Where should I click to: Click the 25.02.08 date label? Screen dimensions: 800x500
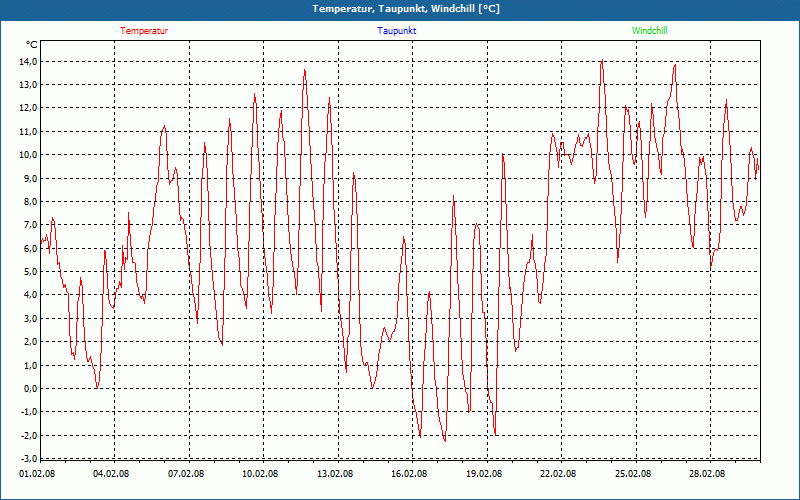pos(633,474)
